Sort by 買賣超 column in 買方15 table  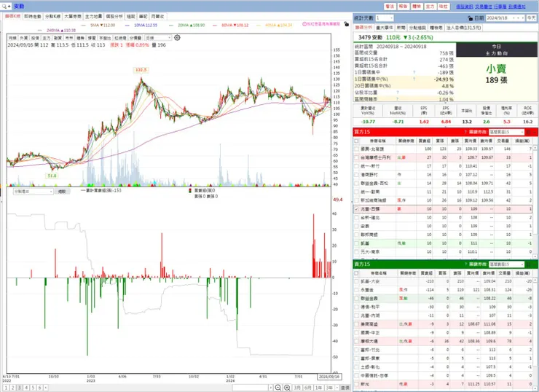pos(424,141)
